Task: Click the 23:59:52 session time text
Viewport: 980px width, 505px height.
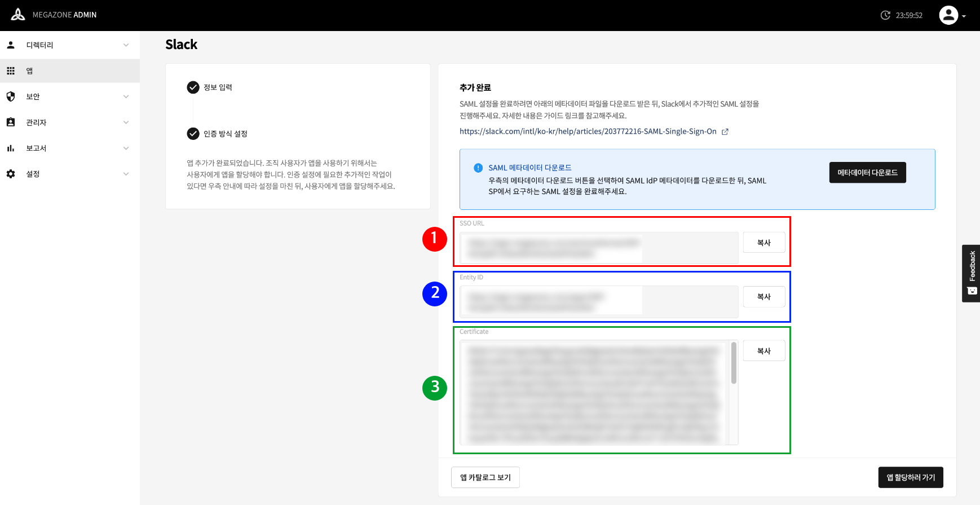Action: click(x=909, y=15)
